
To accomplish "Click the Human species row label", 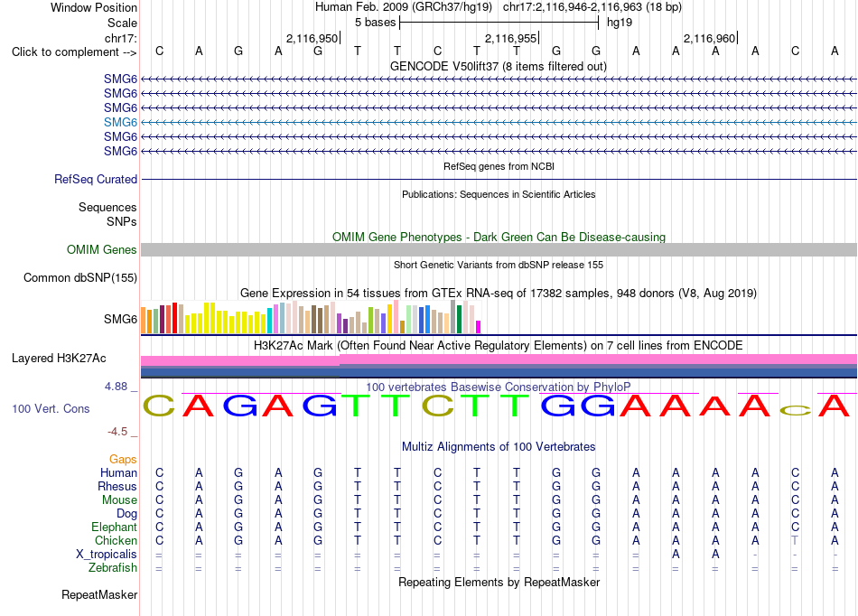I will tap(118, 472).
